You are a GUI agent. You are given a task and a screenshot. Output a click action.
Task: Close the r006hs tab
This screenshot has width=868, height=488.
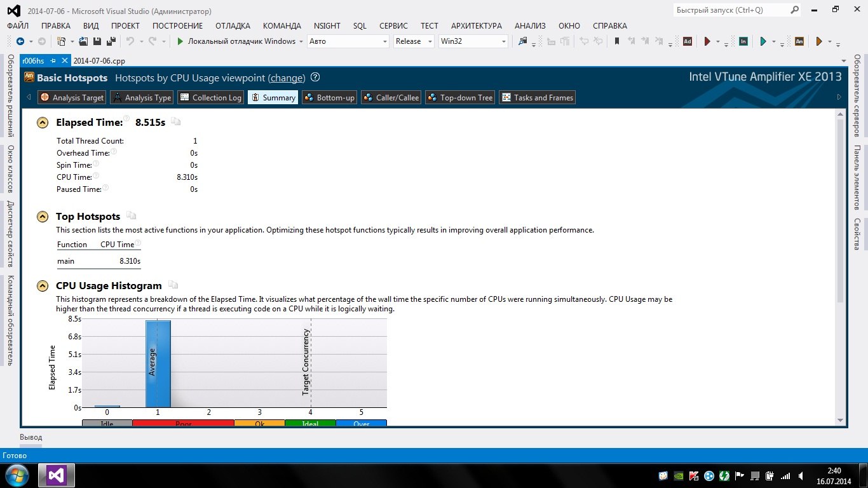64,61
